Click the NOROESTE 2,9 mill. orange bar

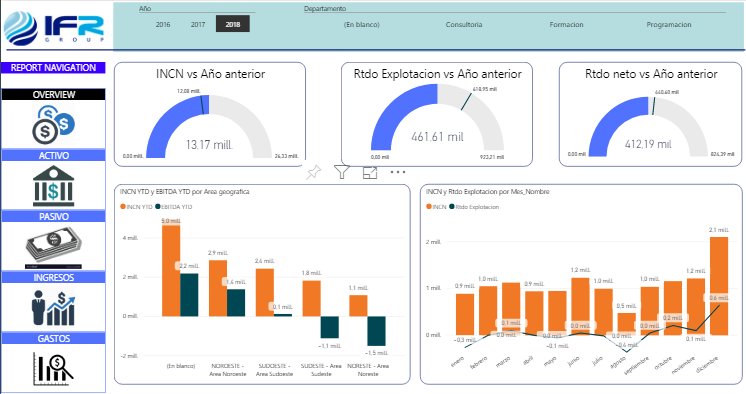[218, 288]
